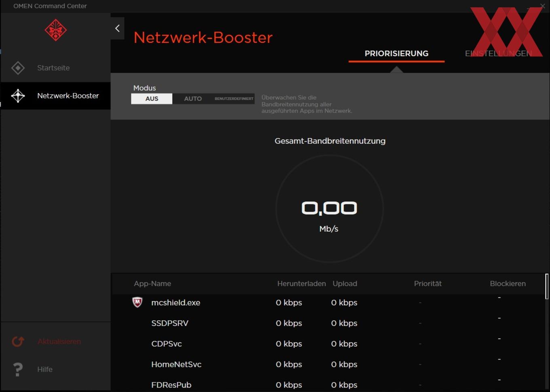
Task: Switch to the EINSTELLUNGEN tab
Action: coord(498,54)
